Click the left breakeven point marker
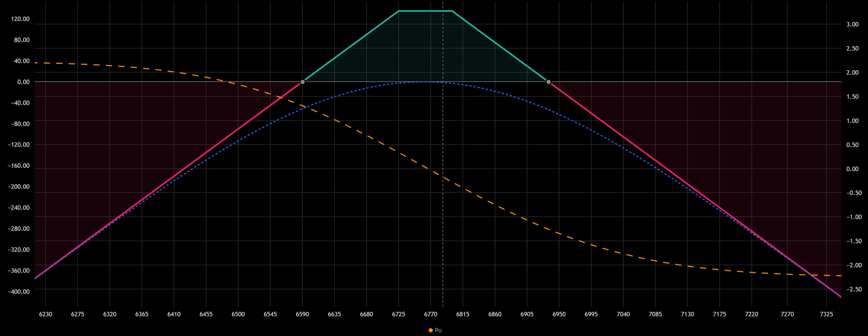 tap(303, 82)
